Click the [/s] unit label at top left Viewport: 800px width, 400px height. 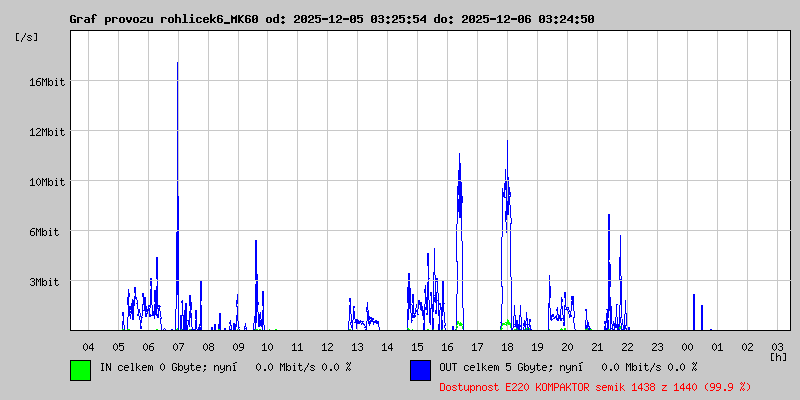(x=26, y=37)
